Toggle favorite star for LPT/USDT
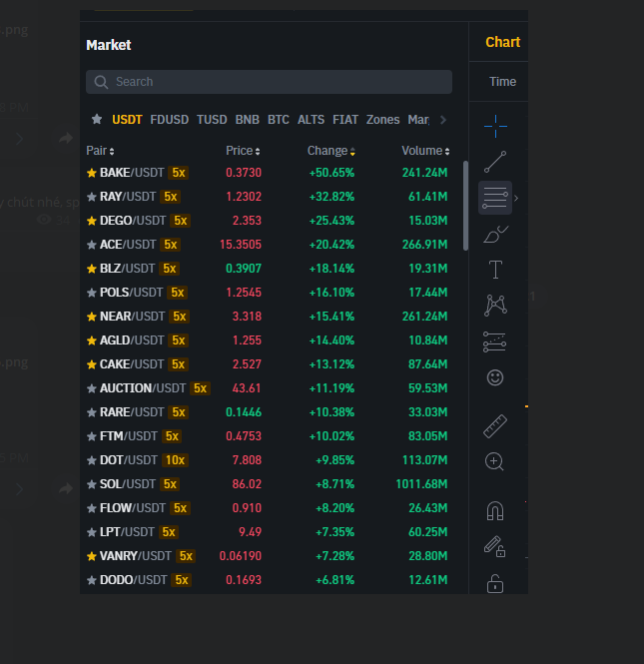The width and height of the screenshot is (644, 664). [x=92, y=532]
